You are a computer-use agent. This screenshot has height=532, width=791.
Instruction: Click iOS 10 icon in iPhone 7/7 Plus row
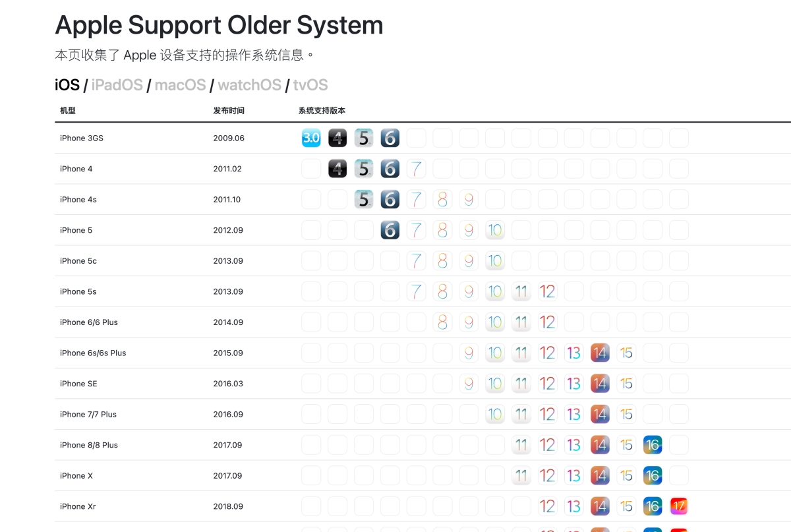tap(495, 414)
